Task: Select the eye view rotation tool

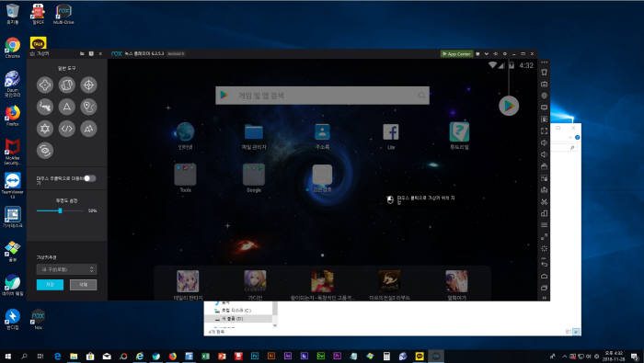Action: 45,151
